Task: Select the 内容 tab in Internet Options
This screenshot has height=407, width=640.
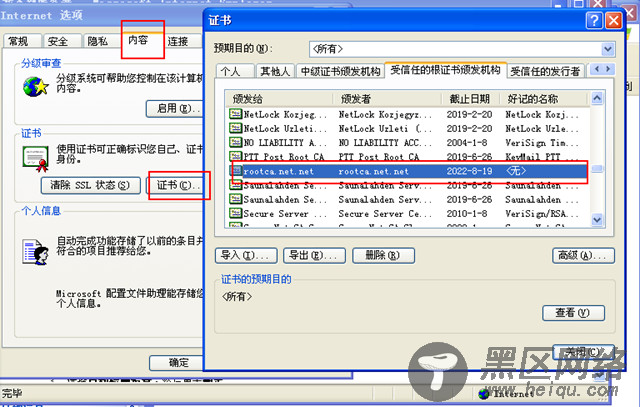Action: pos(142,40)
